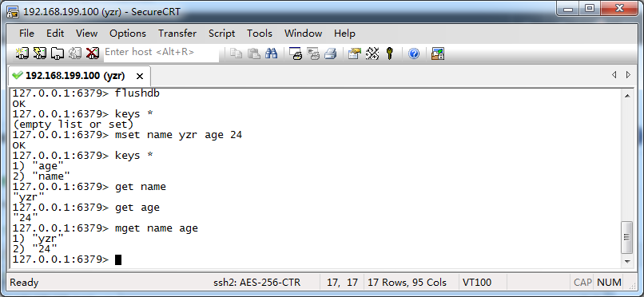Click the terminal vertical scrollbar thumb
Image resolution: width=644 pixels, height=297 pixels.
click(x=627, y=237)
